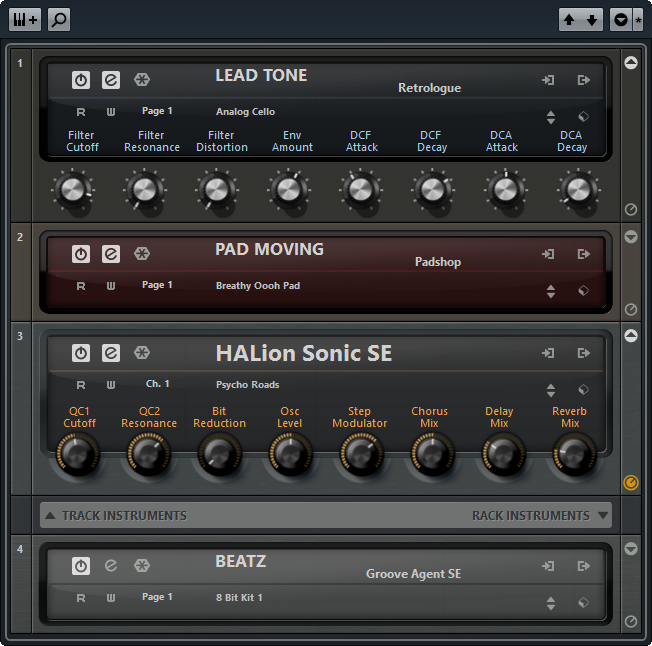Click the Reverb Mix knob
Screen dimensions: 652x646
(x=574, y=454)
